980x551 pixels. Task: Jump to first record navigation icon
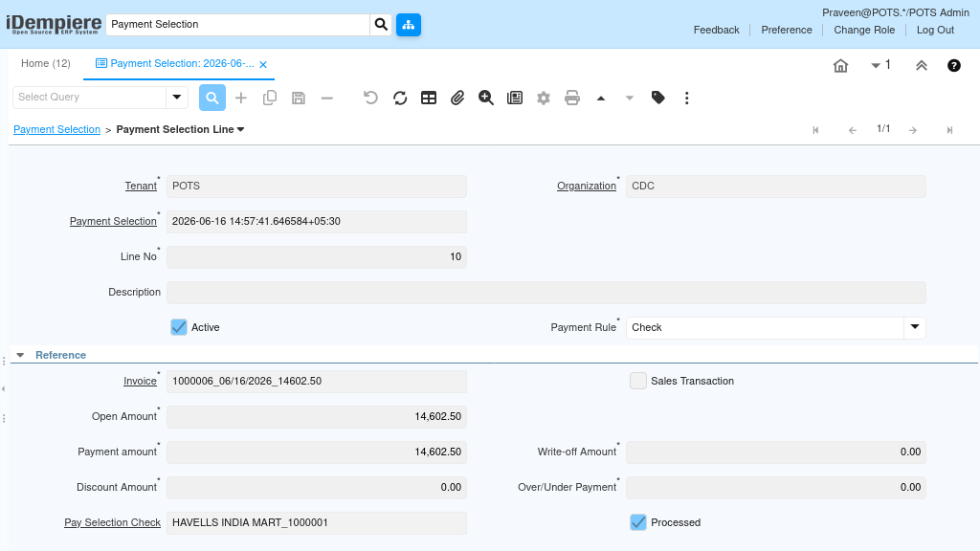(815, 130)
